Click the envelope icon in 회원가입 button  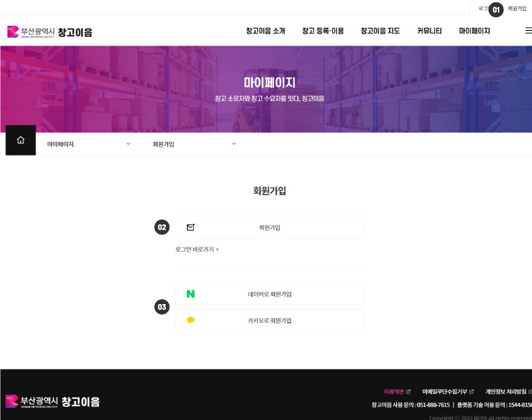pyautogui.click(x=191, y=227)
